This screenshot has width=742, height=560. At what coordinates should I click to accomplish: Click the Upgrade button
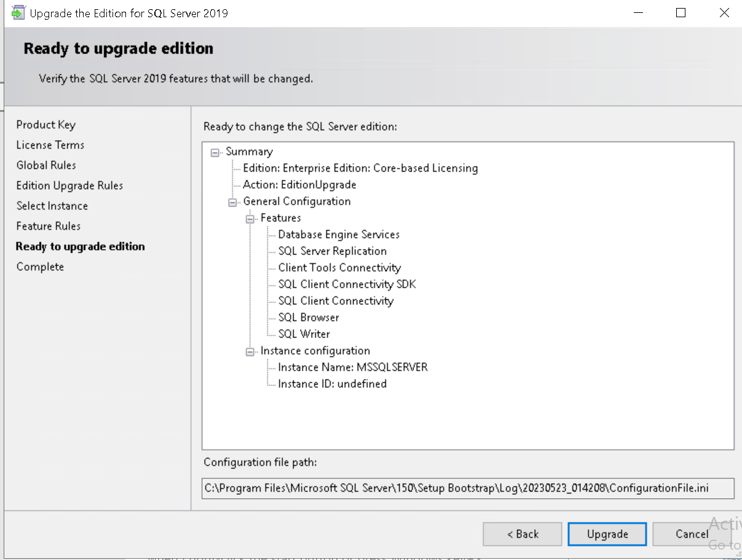[607, 534]
